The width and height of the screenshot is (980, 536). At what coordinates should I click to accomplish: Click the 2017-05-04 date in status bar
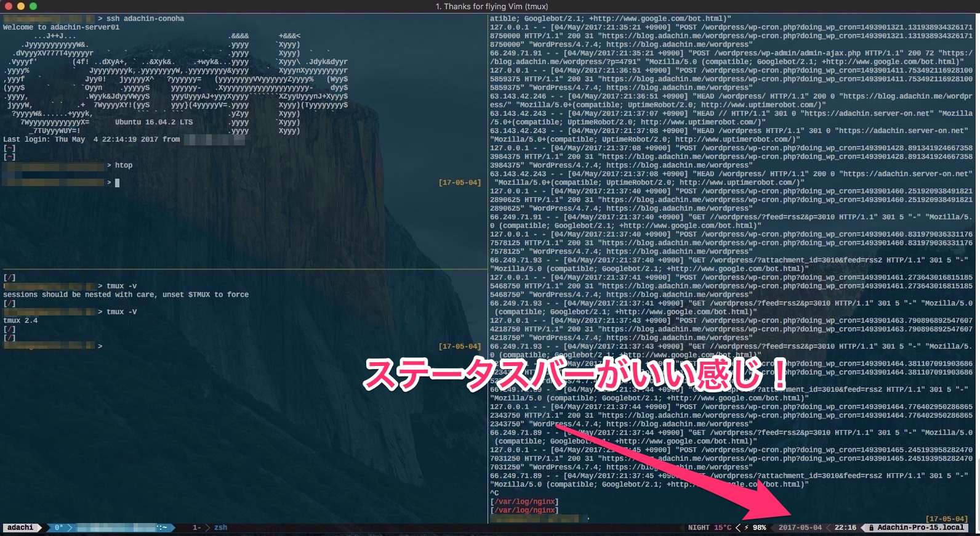[800, 527]
